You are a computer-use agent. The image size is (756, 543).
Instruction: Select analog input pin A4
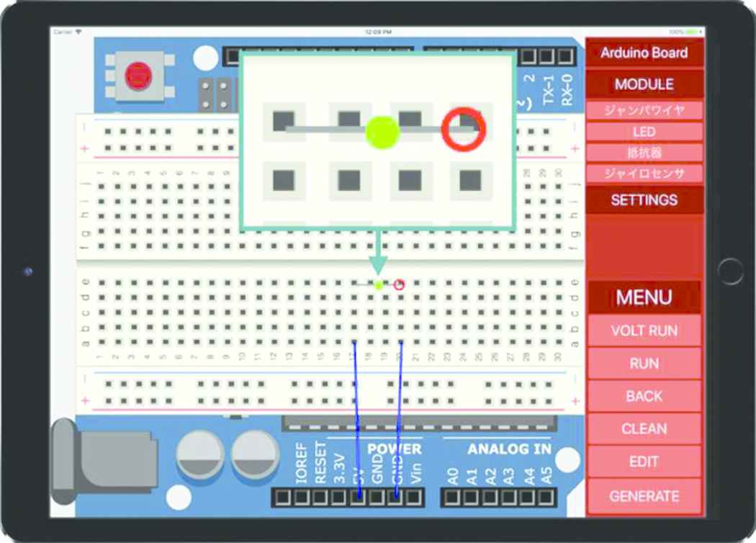527,497
